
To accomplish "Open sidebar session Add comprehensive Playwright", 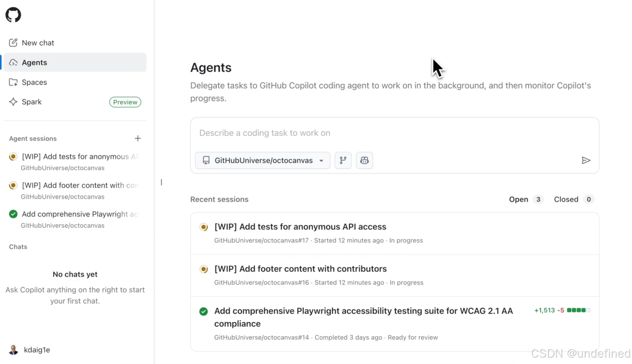I will pyautogui.click(x=75, y=219).
